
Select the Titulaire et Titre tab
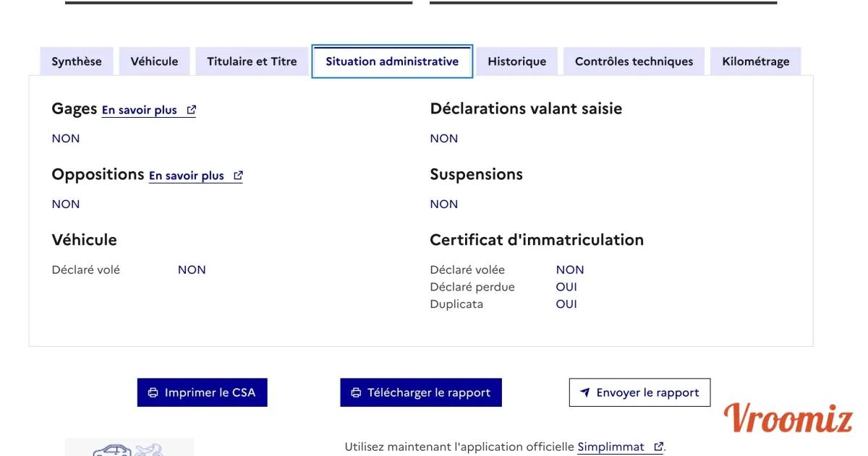tap(252, 61)
